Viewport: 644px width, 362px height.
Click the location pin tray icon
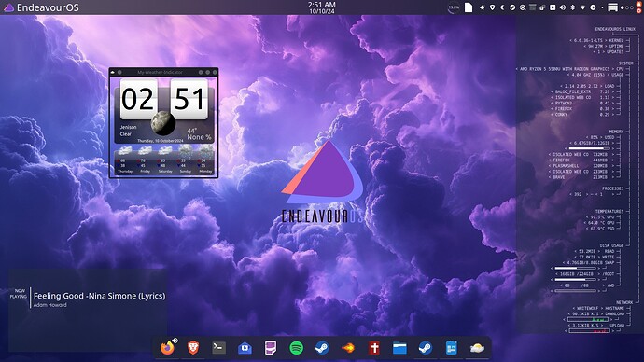click(x=492, y=7)
